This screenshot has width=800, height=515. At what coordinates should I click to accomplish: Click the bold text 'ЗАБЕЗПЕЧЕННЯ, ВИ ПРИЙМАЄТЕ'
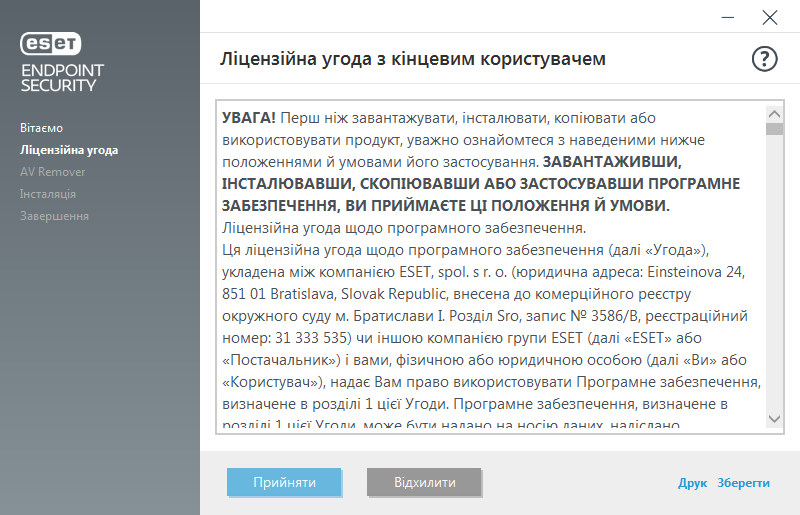tap(346, 206)
